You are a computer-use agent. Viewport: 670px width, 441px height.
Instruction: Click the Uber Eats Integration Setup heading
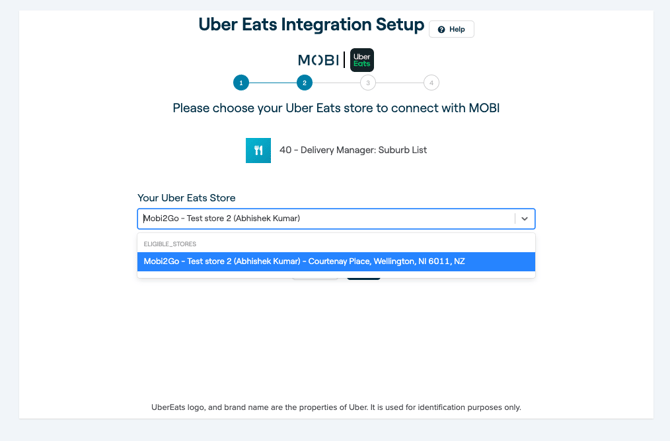311,25
